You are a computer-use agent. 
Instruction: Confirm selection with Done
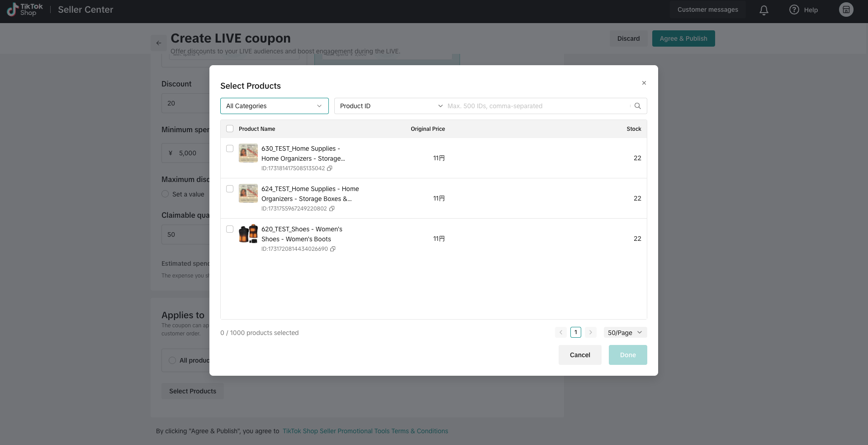[x=628, y=355]
